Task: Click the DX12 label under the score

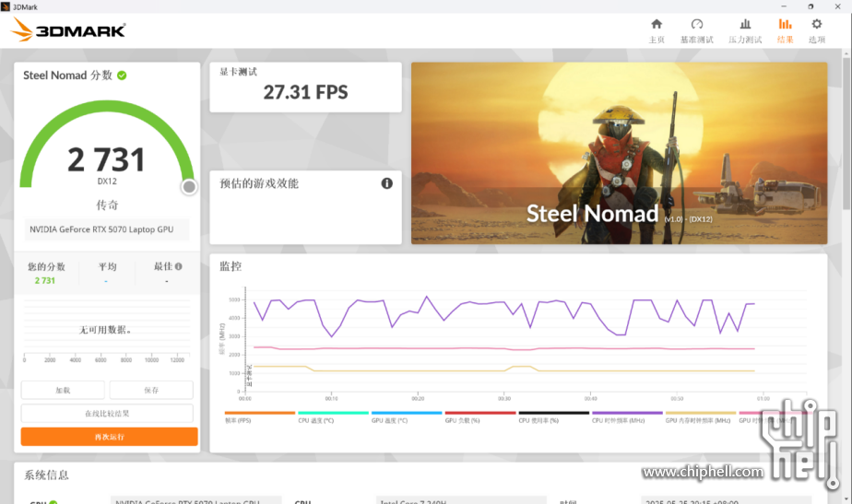Action: (x=107, y=182)
